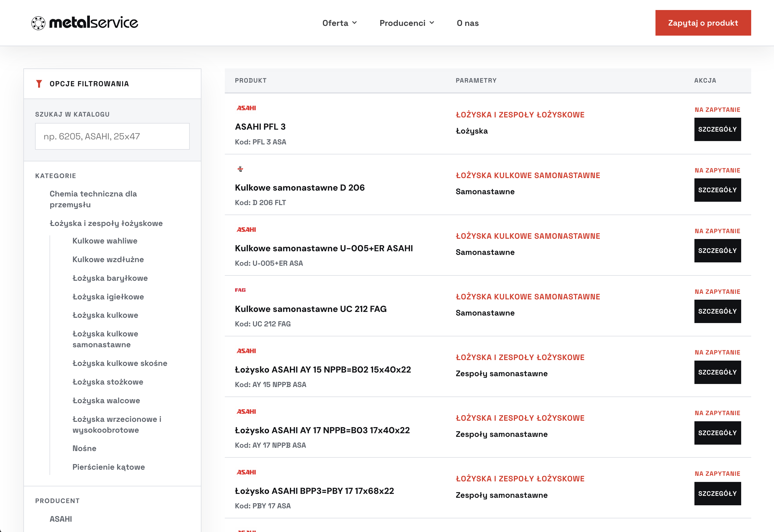Screen dimensions: 774x532
Task: Click the code text Kod: U-005+ER ASA
Action: 269,263
